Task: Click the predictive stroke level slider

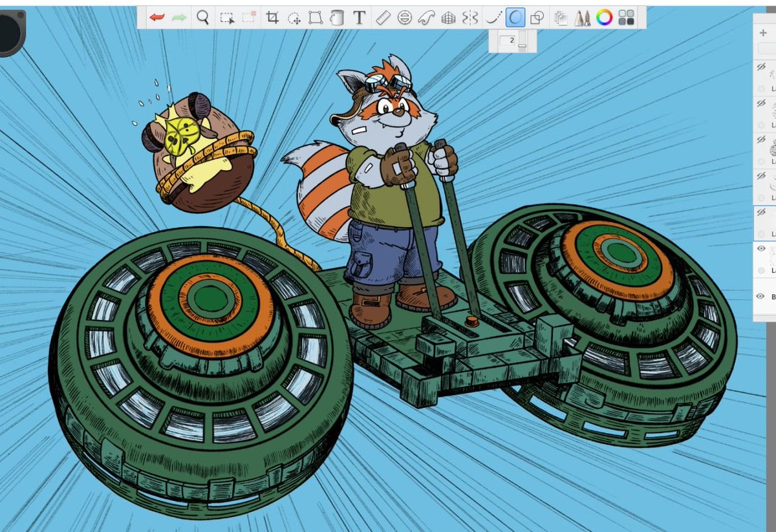Action: click(x=523, y=41)
